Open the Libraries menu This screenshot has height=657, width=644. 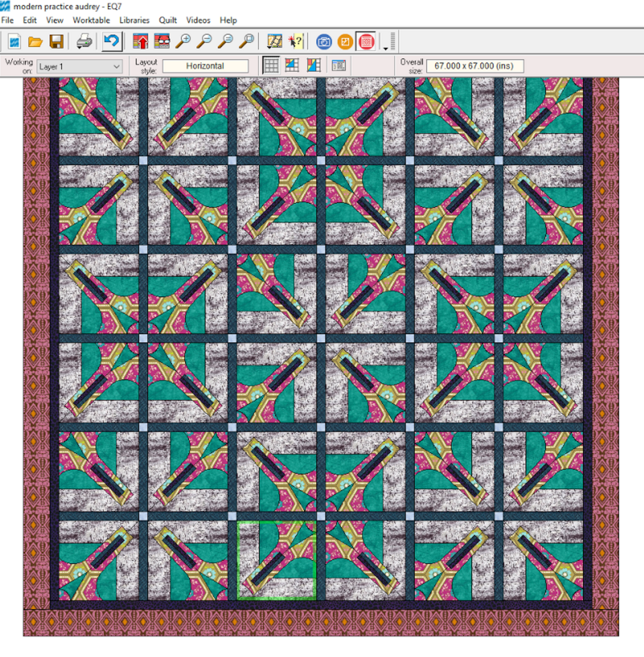click(134, 20)
